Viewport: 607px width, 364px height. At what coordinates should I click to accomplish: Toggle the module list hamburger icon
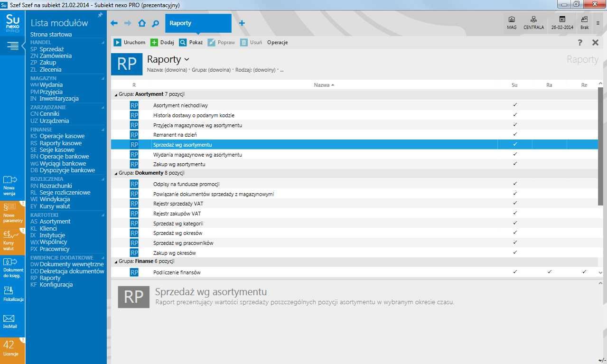click(x=13, y=46)
